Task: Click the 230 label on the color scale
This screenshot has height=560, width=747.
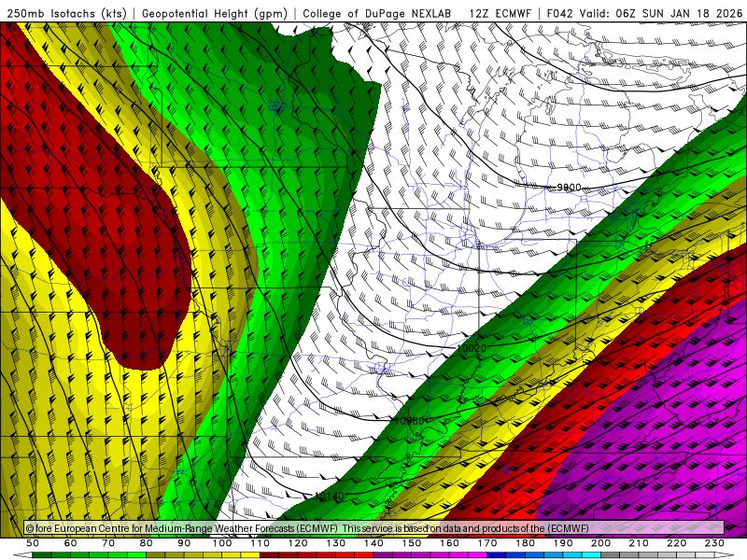Action: coord(714,543)
